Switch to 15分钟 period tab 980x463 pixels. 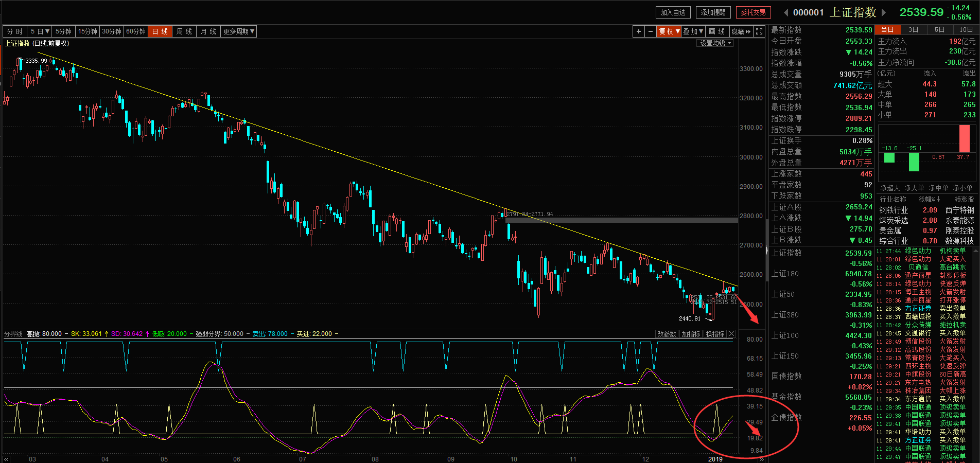coord(87,31)
